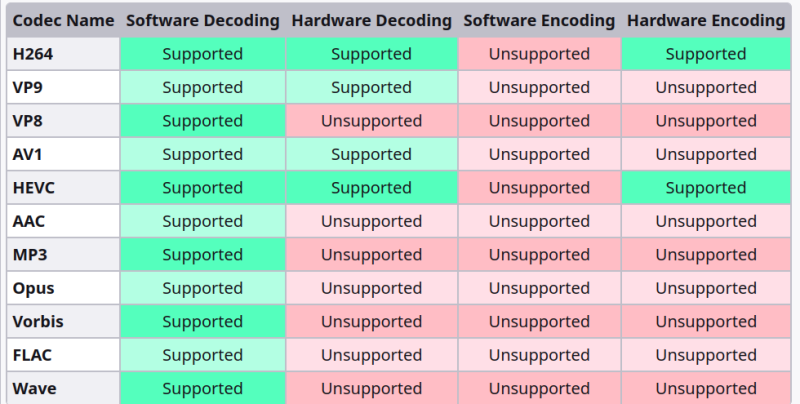Click the Hardware Encoding column header
This screenshot has width=800, height=404.
[x=706, y=21]
